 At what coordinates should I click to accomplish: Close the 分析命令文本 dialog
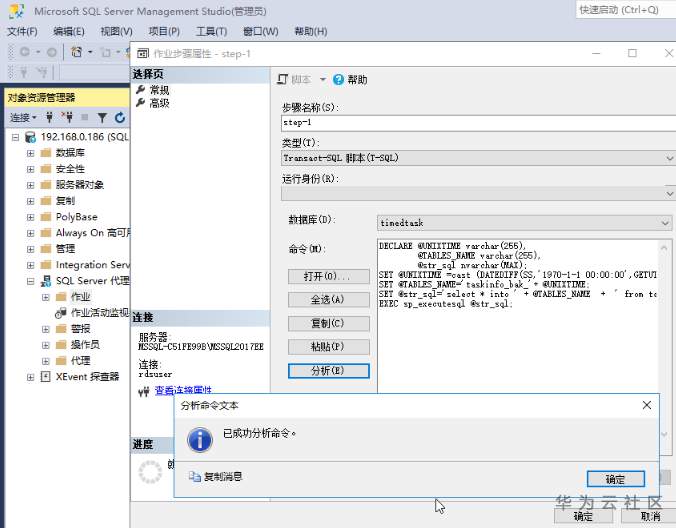coord(646,405)
